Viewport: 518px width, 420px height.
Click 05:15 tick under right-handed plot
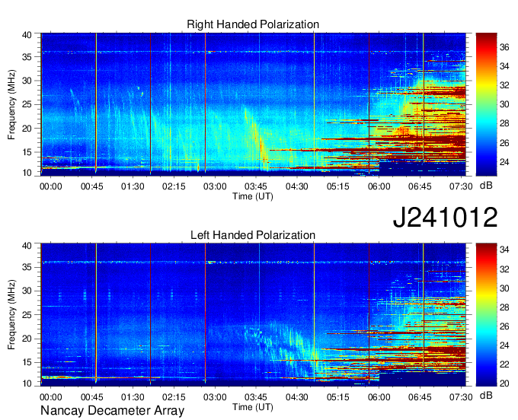pos(338,186)
